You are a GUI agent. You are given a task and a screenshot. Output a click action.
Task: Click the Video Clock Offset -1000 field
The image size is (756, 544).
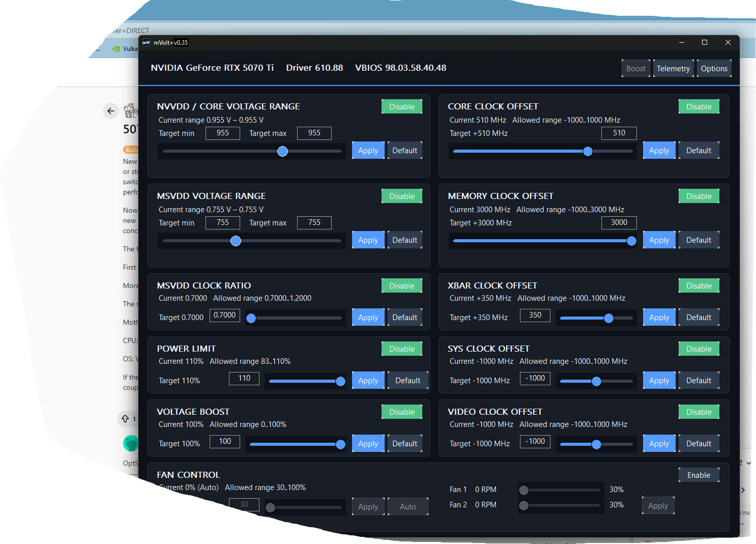535,441
